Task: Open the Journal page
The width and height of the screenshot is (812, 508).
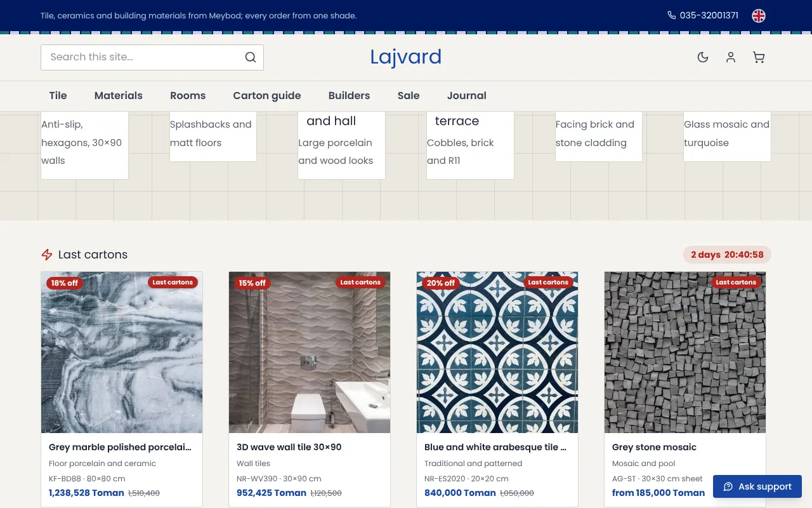Action: tap(467, 96)
